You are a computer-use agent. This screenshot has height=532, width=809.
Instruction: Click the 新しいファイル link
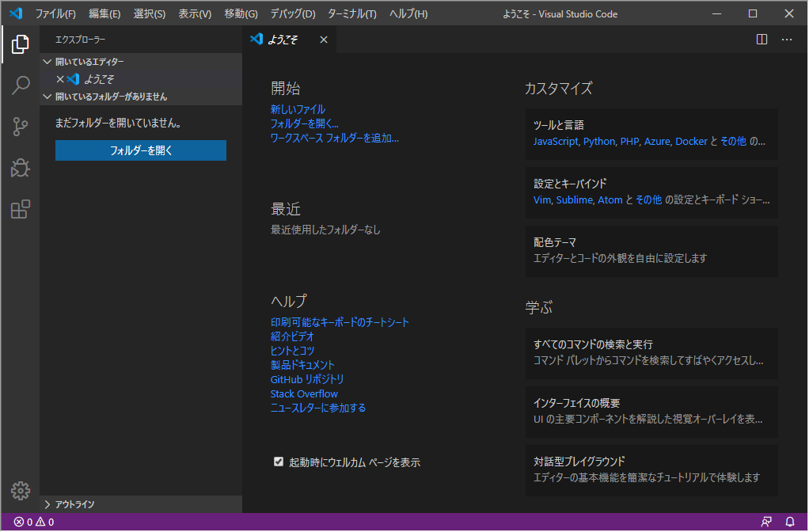[298, 109]
